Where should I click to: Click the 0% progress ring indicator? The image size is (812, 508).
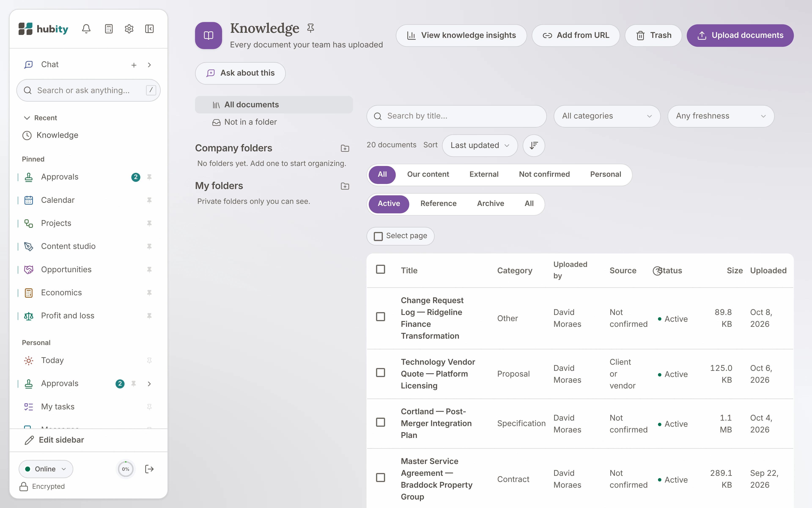[x=125, y=469]
